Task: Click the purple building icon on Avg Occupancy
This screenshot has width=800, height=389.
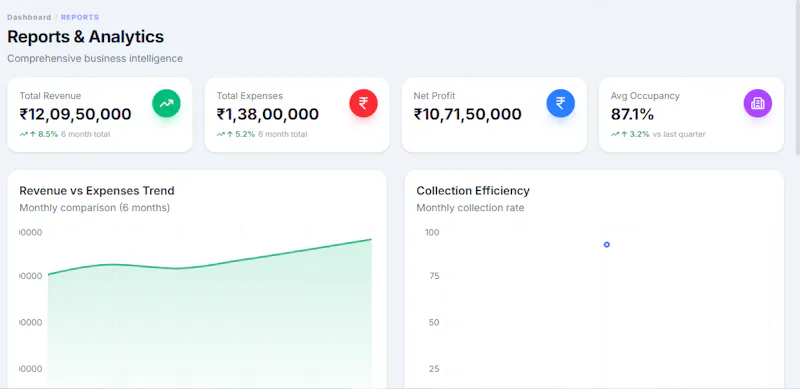Action: 757,103
